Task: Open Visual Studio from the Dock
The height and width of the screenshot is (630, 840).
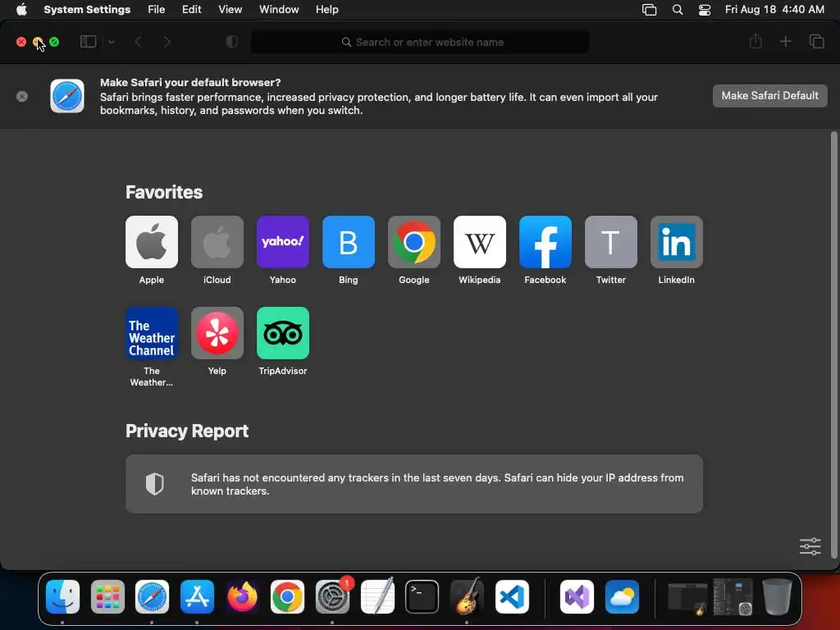Action: [577, 596]
